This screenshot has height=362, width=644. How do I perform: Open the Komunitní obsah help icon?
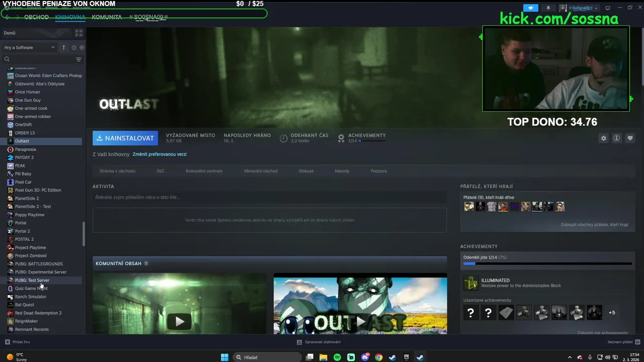pos(146,263)
